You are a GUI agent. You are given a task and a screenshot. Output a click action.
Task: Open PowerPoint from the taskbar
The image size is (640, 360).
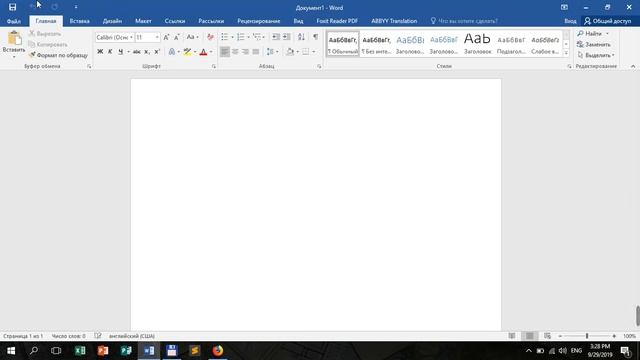click(103, 351)
